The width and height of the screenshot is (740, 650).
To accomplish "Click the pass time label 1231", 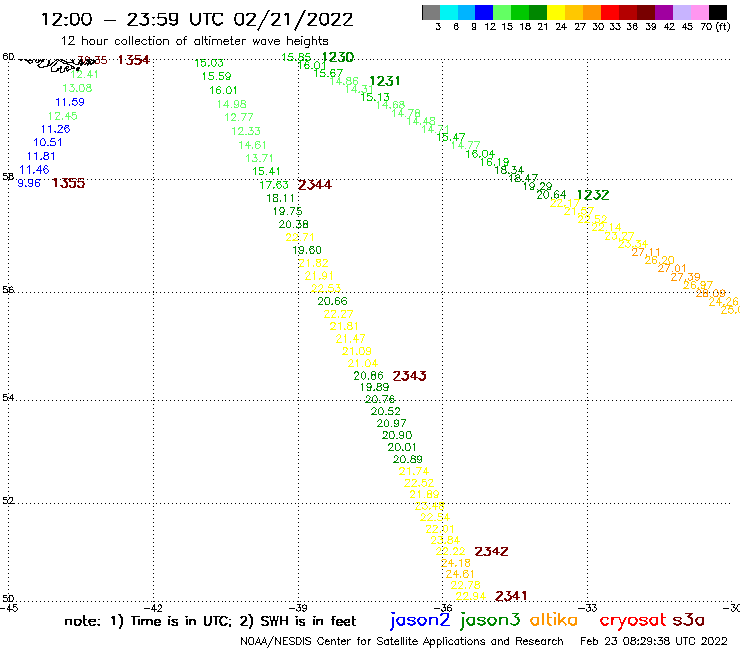I will (x=385, y=81).
